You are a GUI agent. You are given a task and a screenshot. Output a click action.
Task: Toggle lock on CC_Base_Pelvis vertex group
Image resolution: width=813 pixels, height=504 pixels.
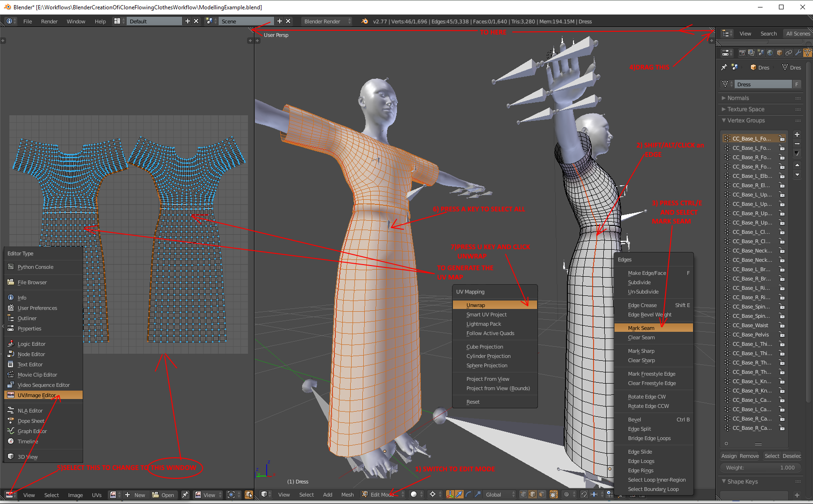[x=782, y=335]
